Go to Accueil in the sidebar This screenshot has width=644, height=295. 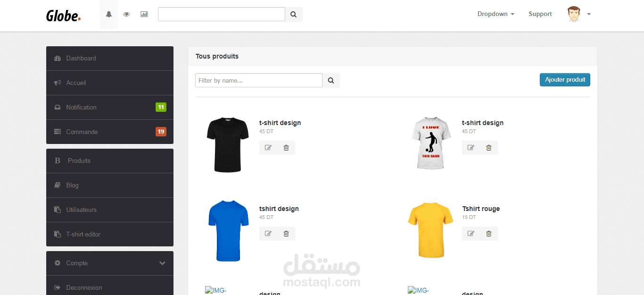110,83
